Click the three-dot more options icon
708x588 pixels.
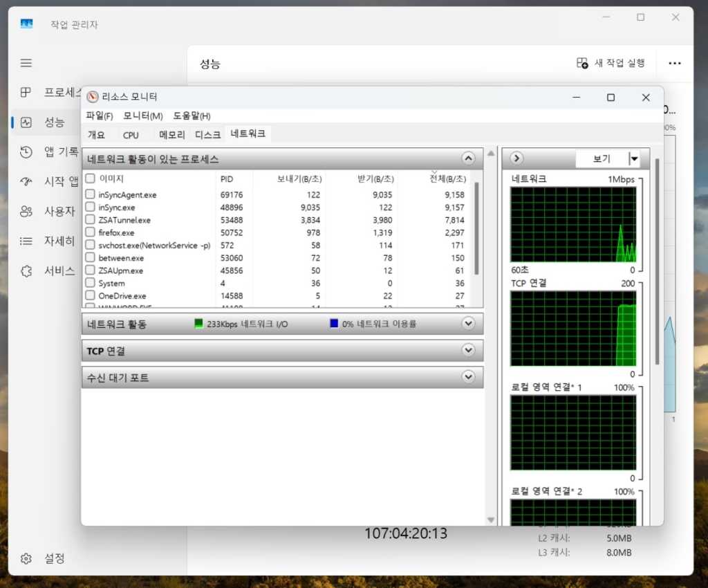click(x=674, y=63)
